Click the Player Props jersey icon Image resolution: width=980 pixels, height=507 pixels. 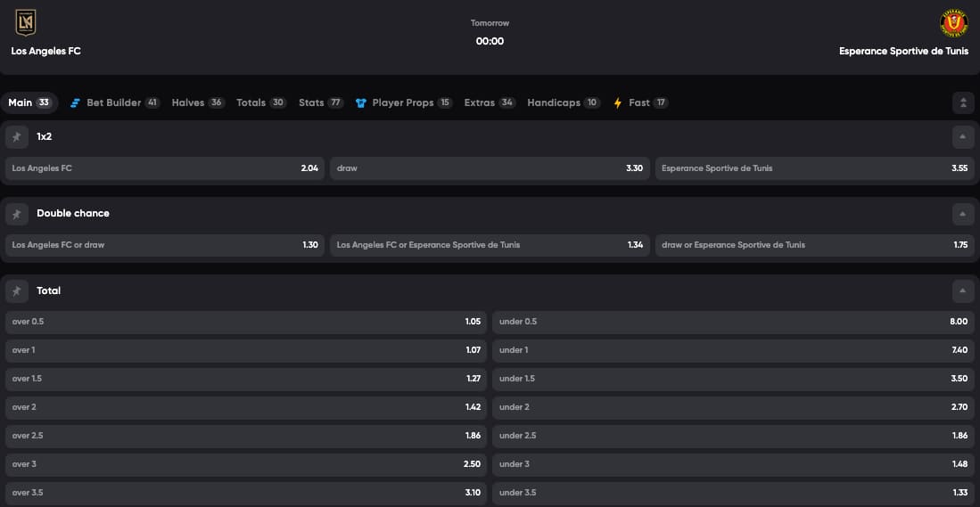(360, 103)
